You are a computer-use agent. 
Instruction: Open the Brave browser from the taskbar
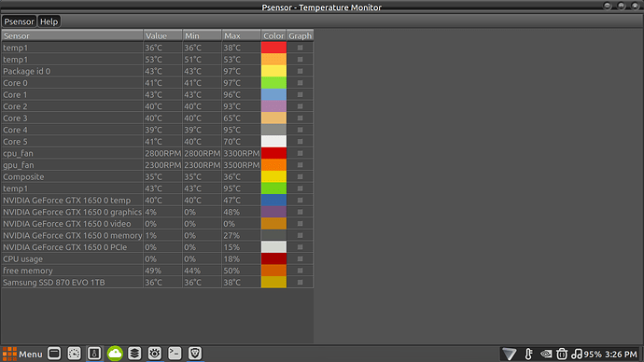click(x=195, y=354)
